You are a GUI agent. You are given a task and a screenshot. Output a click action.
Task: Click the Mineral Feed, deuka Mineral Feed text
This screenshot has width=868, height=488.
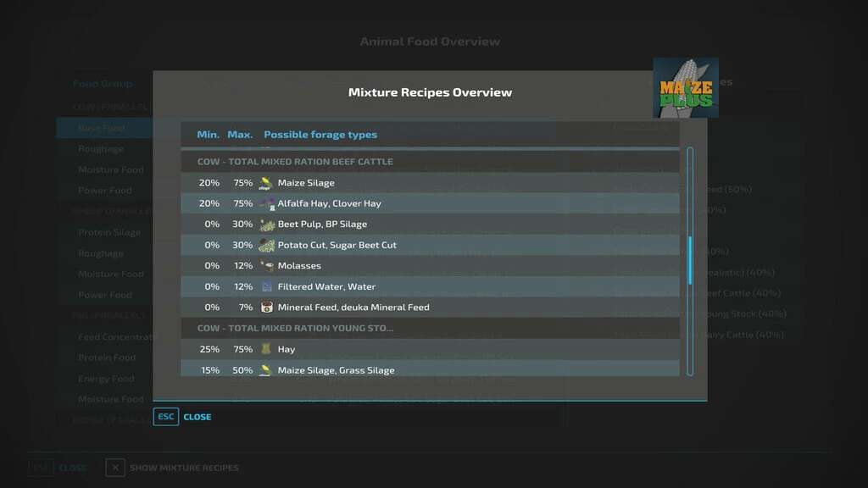[x=353, y=308]
